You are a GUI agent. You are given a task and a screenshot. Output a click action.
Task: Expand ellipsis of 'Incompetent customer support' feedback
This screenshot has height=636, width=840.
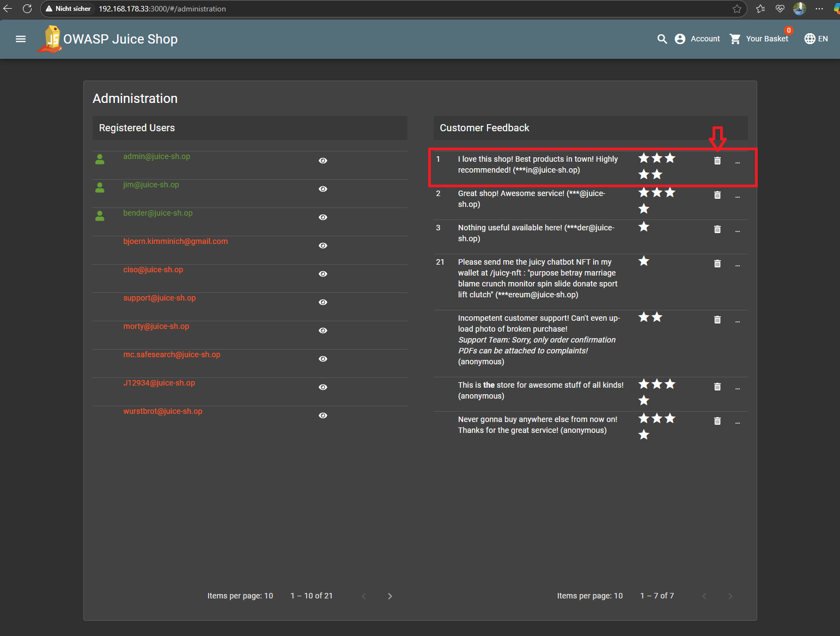click(x=737, y=321)
